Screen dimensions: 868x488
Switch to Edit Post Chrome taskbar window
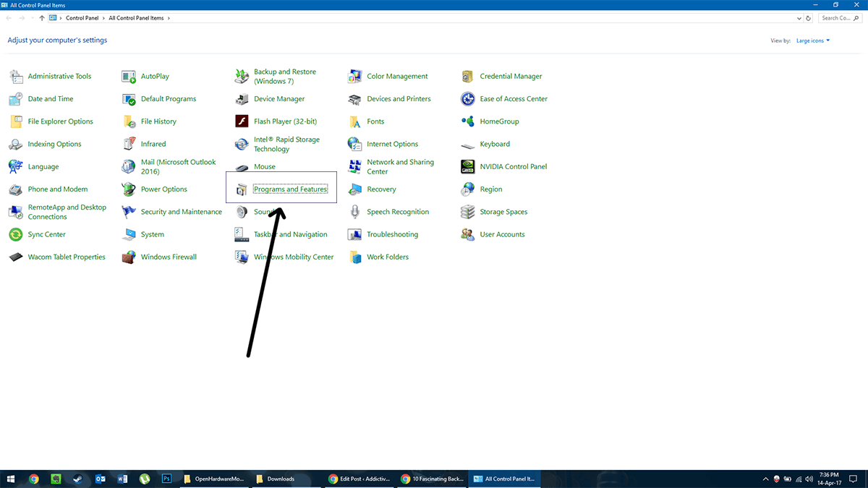pos(359,479)
